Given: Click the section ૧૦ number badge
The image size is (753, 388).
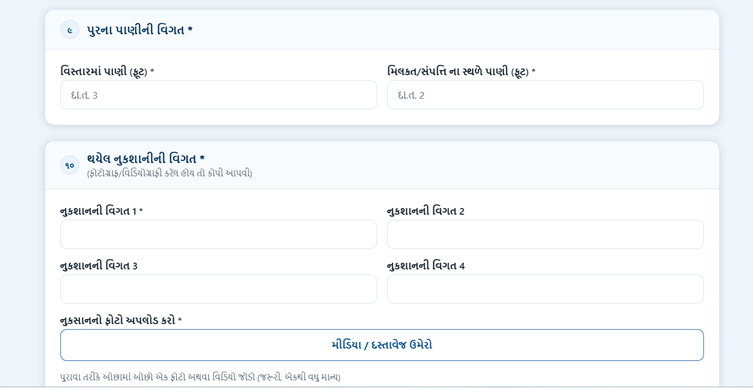Looking at the screenshot, I should [70, 165].
